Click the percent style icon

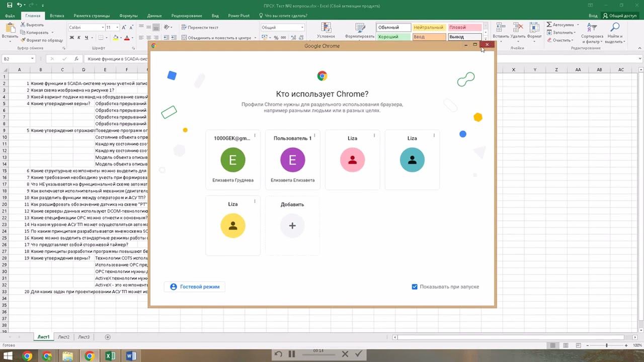point(276,38)
